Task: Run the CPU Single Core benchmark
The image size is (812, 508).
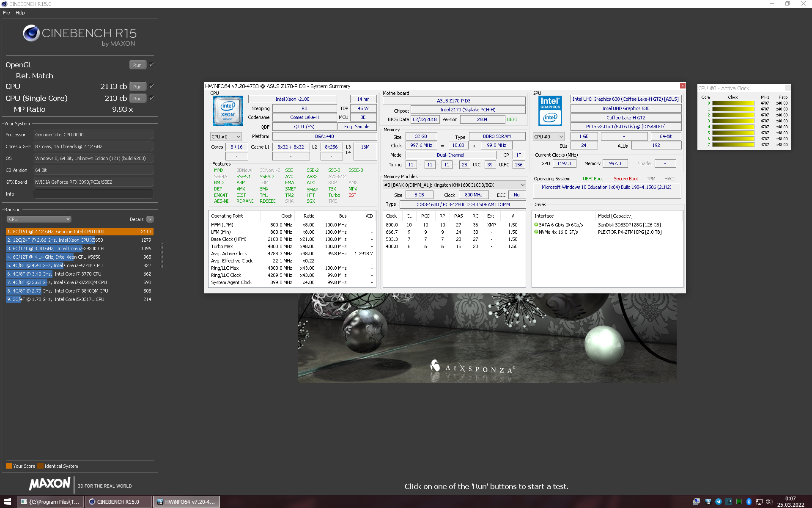Action: [137, 99]
